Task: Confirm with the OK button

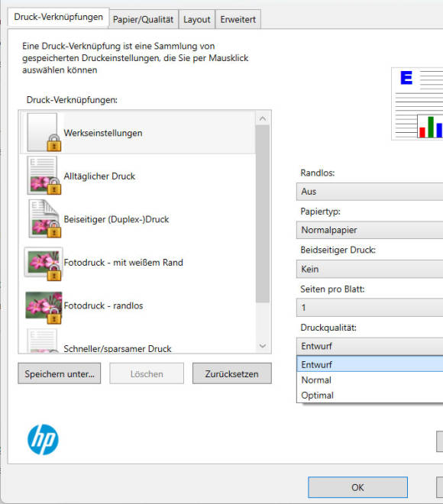Action: click(357, 487)
